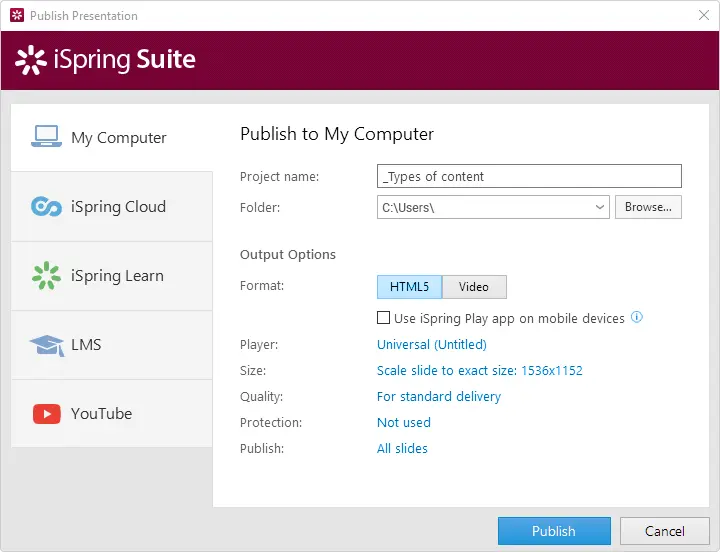Open the iSpring Learn publishing tab

click(x=112, y=276)
